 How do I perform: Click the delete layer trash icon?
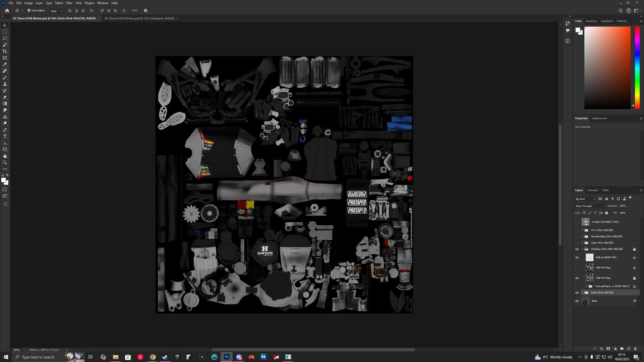[635, 349]
